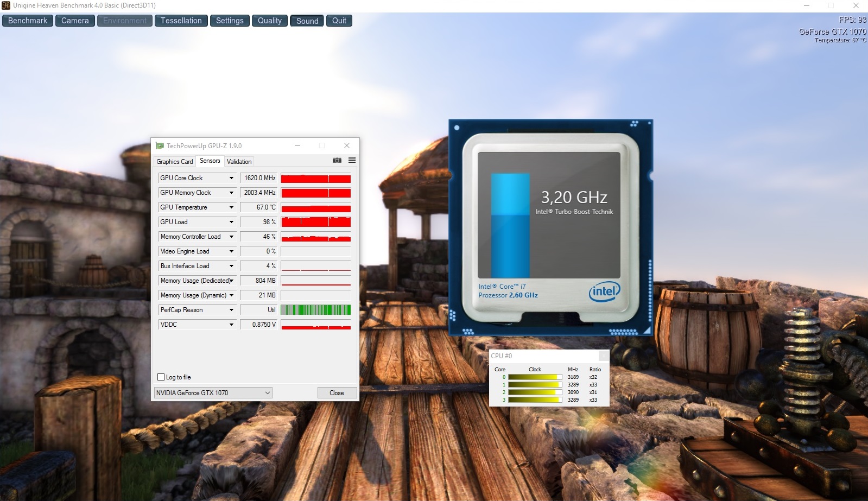Screen dimensions: 868x501
Task: Click the 46 % memory controller value
Action: (x=259, y=237)
